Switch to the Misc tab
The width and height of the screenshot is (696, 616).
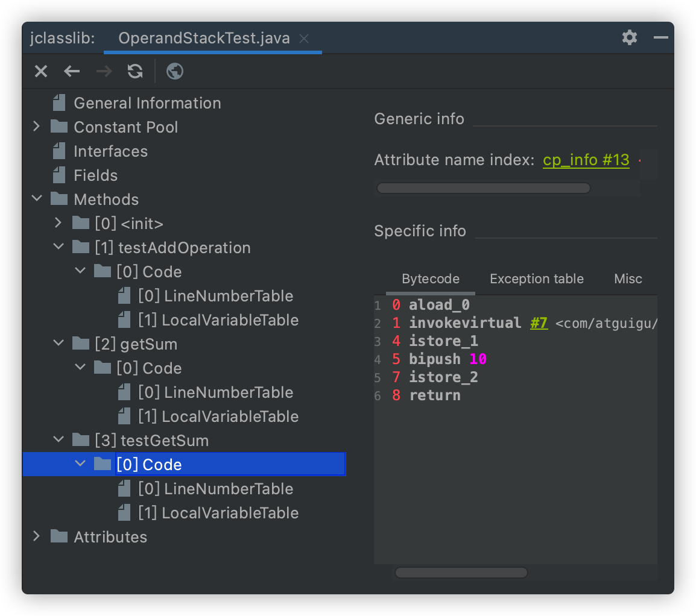tap(628, 279)
